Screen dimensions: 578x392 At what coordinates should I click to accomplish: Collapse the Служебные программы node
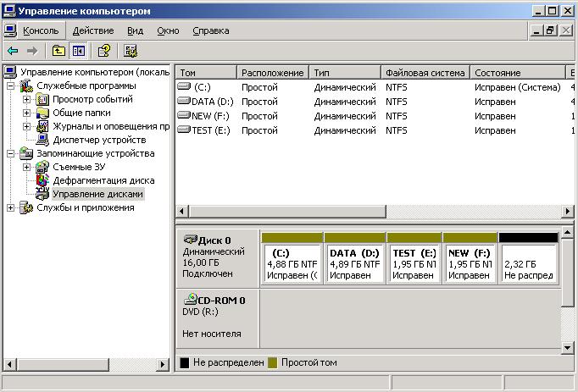click(x=11, y=86)
